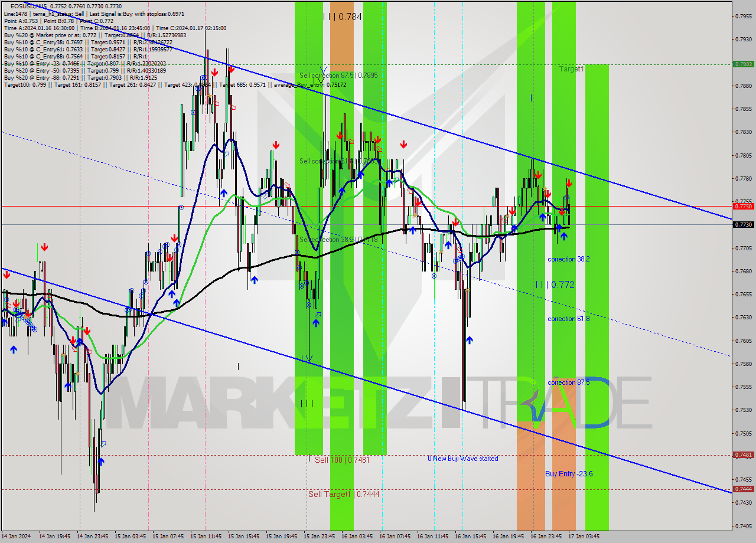756x543 pixels.
Task: Click the 0.7405 price axis label
Action: pyautogui.click(x=743, y=526)
